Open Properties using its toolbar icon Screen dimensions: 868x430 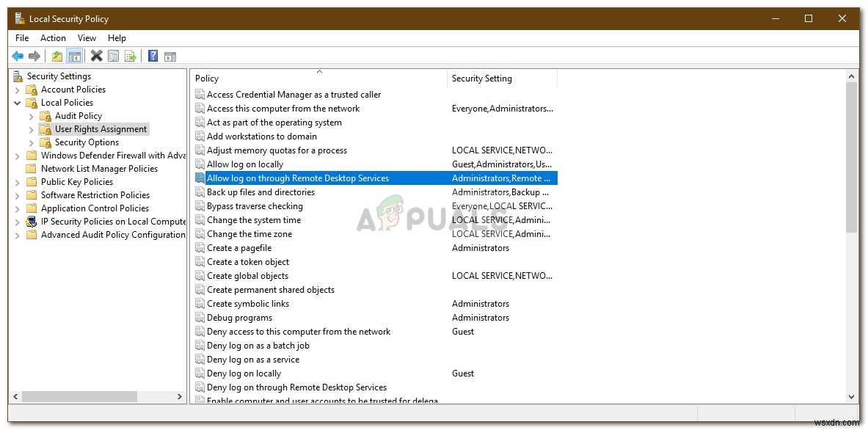pyautogui.click(x=112, y=56)
